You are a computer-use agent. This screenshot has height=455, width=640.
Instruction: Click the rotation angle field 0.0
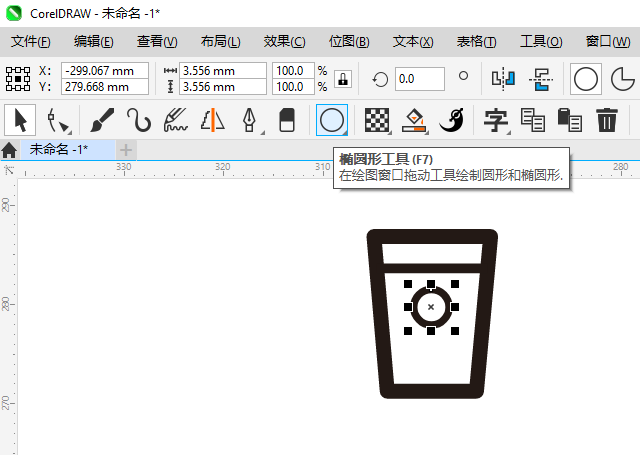pyautogui.click(x=420, y=79)
